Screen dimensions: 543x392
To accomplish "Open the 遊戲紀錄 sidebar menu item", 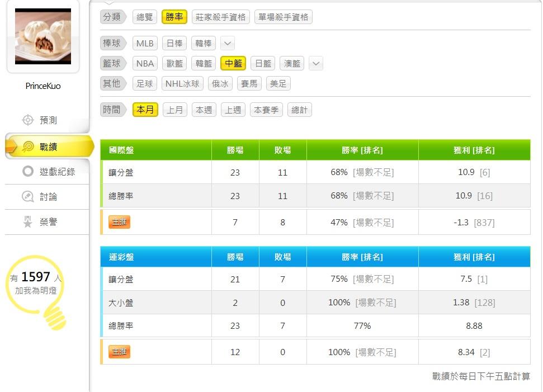I will click(x=47, y=172).
